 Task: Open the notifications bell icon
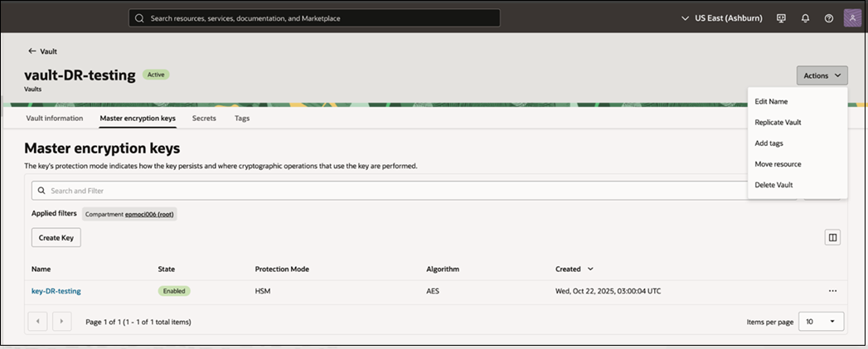point(806,18)
